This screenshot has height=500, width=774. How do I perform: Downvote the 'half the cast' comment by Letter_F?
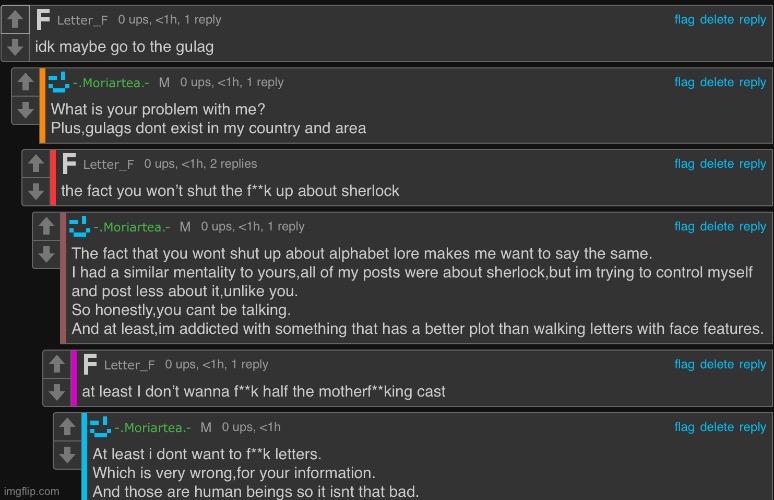(56, 392)
